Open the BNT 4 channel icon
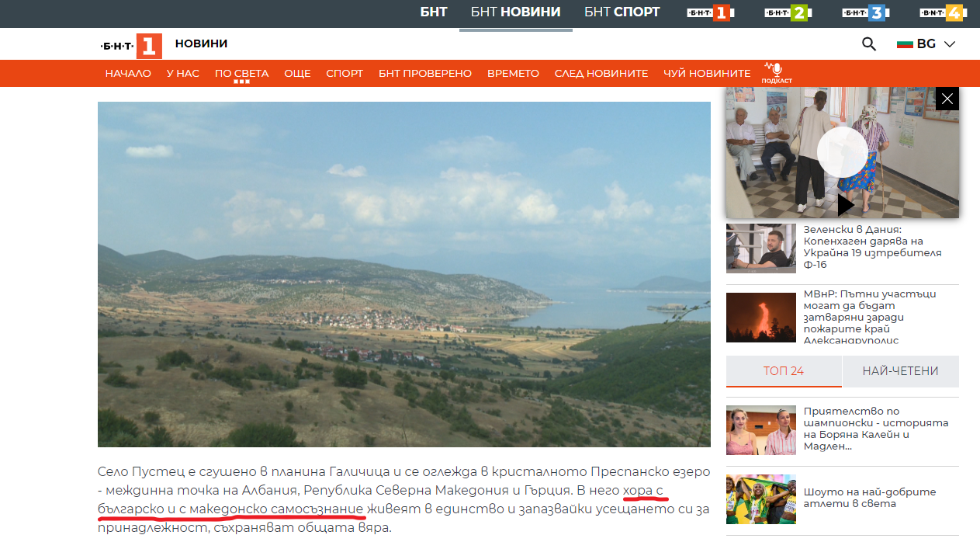This screenshot has width=980, height=542. (943, 12)
